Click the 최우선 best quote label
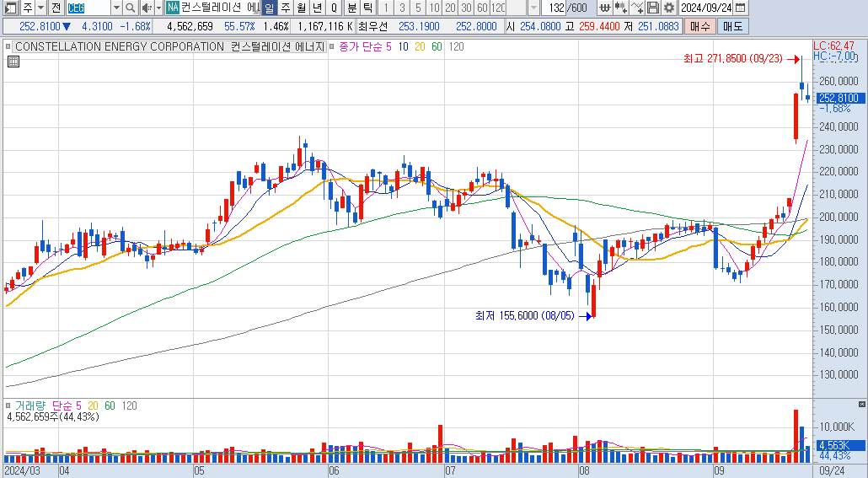 (x=372, y=26)
